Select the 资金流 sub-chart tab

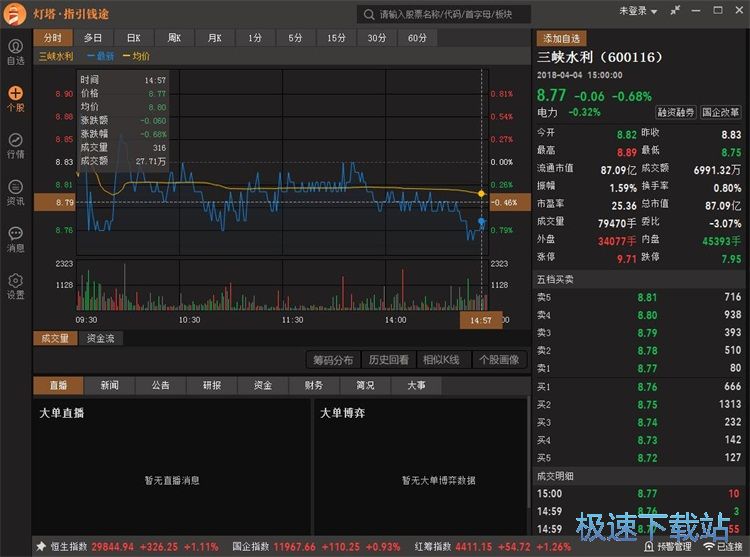(x=99, y=338)
